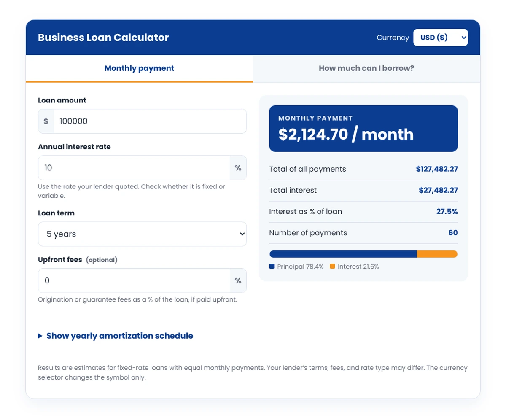This screenshot has height=420, width=506.
Task: Click the $2,124.70 / month value
Action: 346,135
